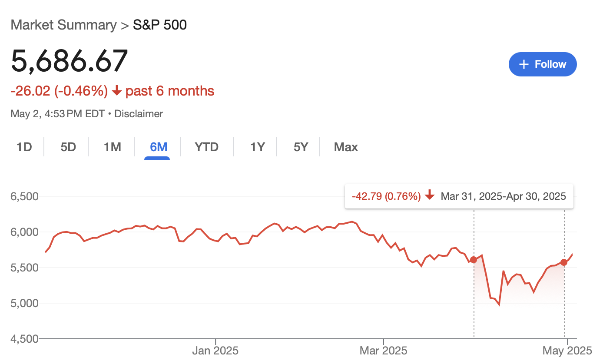603x364 pixels.
Task: Click the 5,686.67 index value
Action: [70, 61]
